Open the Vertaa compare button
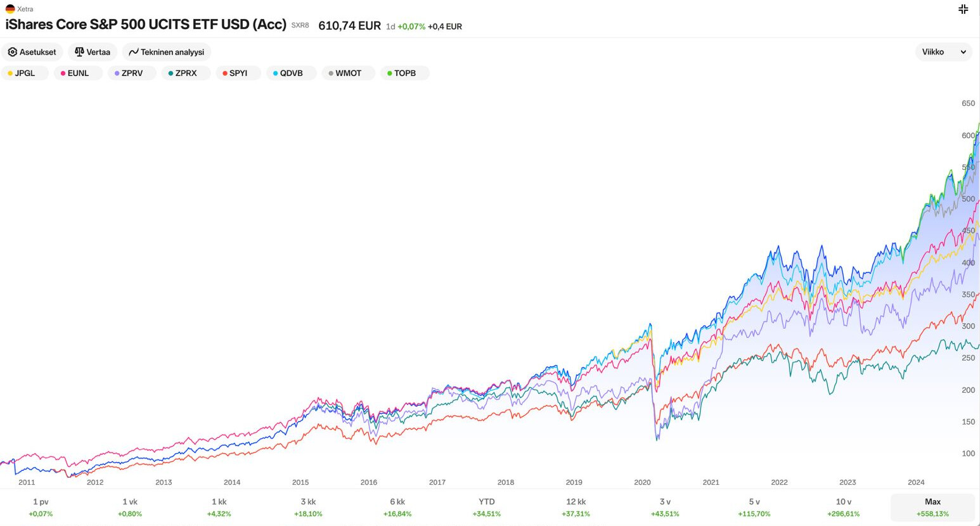Screen dimensions: 980x526 (93, 52)
